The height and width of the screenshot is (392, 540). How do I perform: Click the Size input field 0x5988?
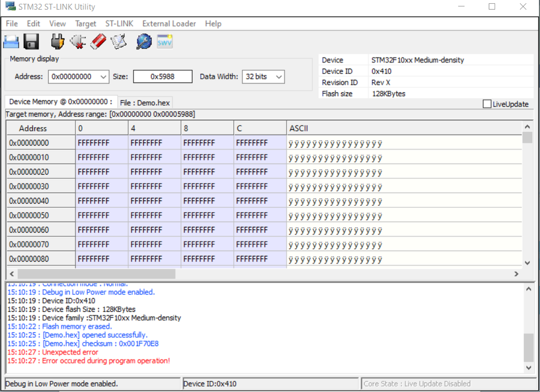click(163, 76)
